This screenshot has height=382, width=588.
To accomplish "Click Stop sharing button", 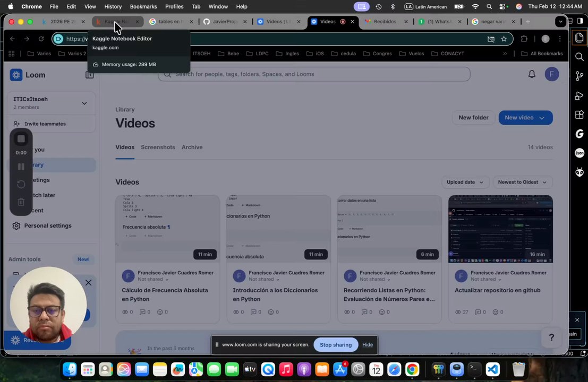I will (x=336, y=345).
